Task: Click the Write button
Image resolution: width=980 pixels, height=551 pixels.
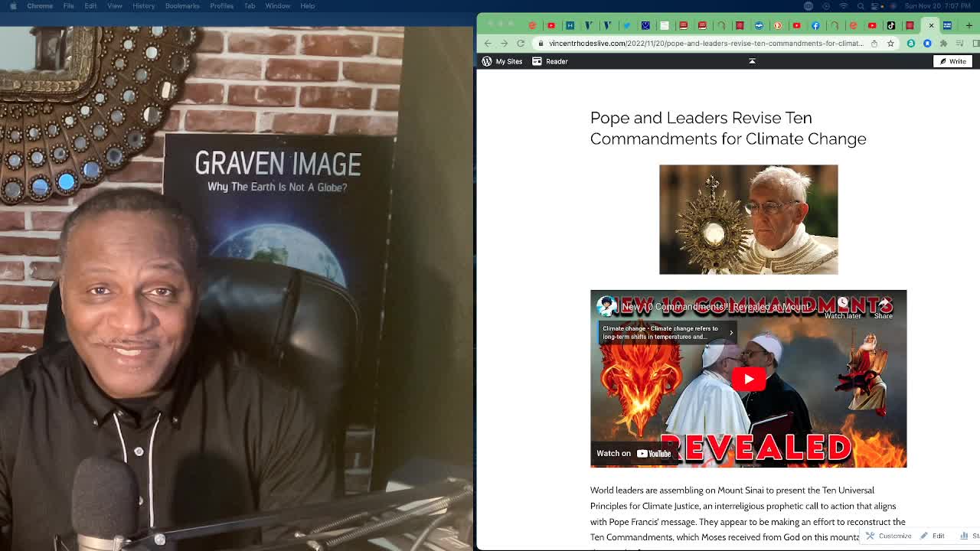Action: point(953,61)
